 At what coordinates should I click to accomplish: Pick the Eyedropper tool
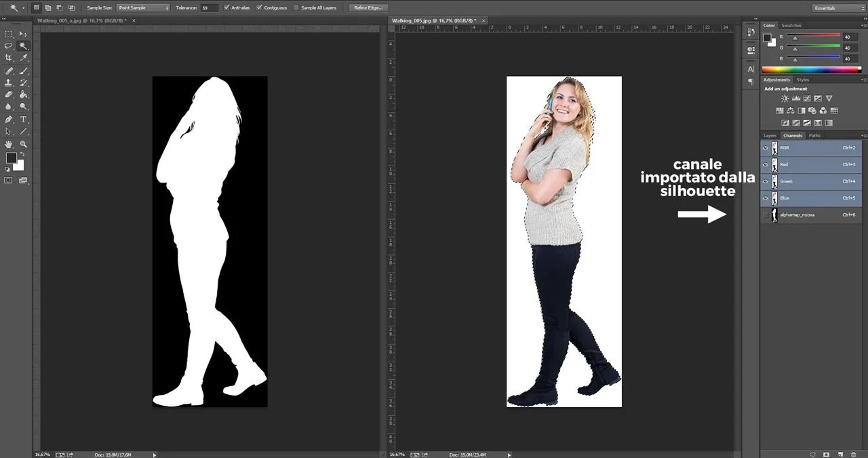pos(24,58)
